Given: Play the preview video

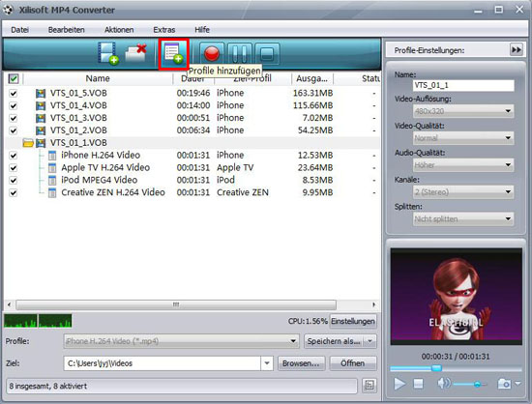Looking at the screenshot, I should [x=399, y=384].
